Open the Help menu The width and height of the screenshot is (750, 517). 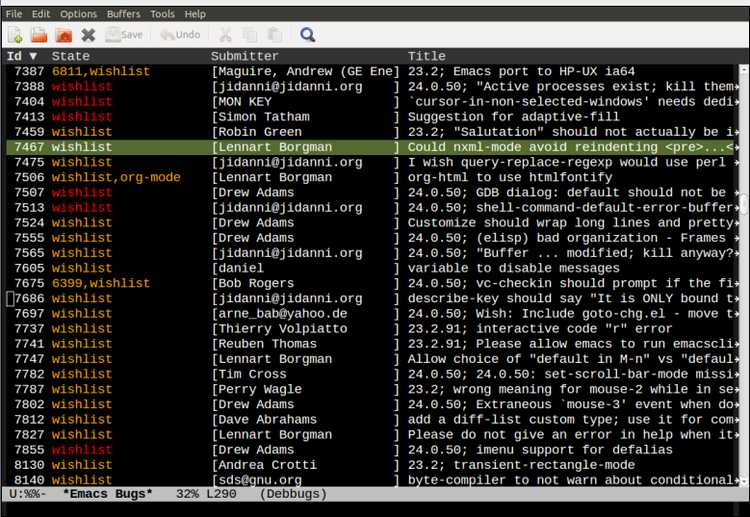pyautogui.click(x=195, y=14)
